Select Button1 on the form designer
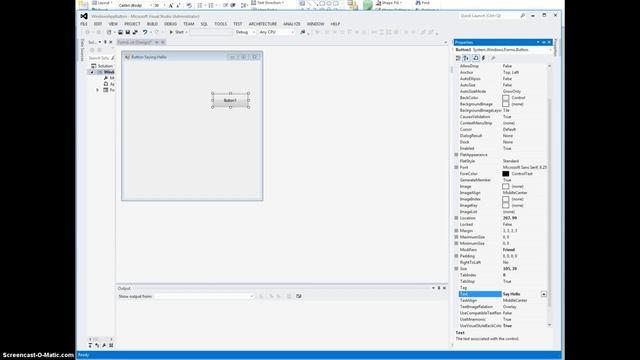Image resolution: width=640 pixels, height=360 pixels. coord(230,100)
